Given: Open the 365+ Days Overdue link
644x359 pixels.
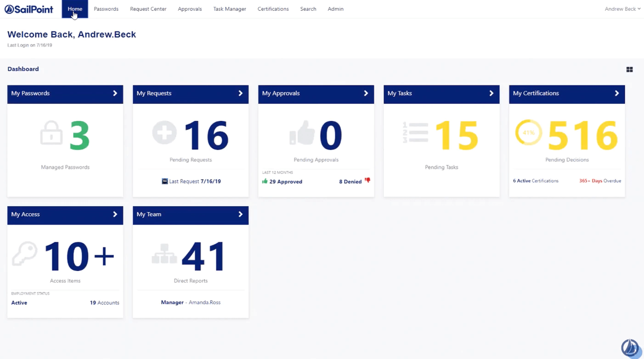Looking at the screenshot, I should [x=599, y=180].
